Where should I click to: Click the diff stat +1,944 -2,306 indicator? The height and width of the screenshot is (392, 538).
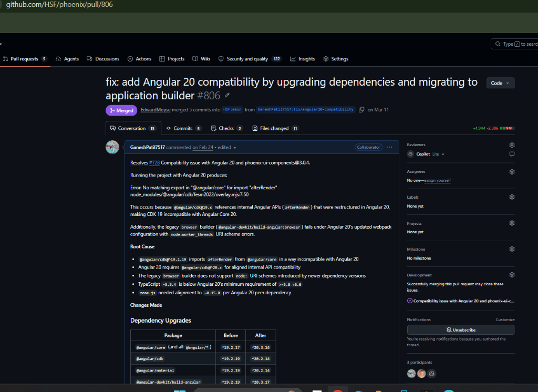494,128
